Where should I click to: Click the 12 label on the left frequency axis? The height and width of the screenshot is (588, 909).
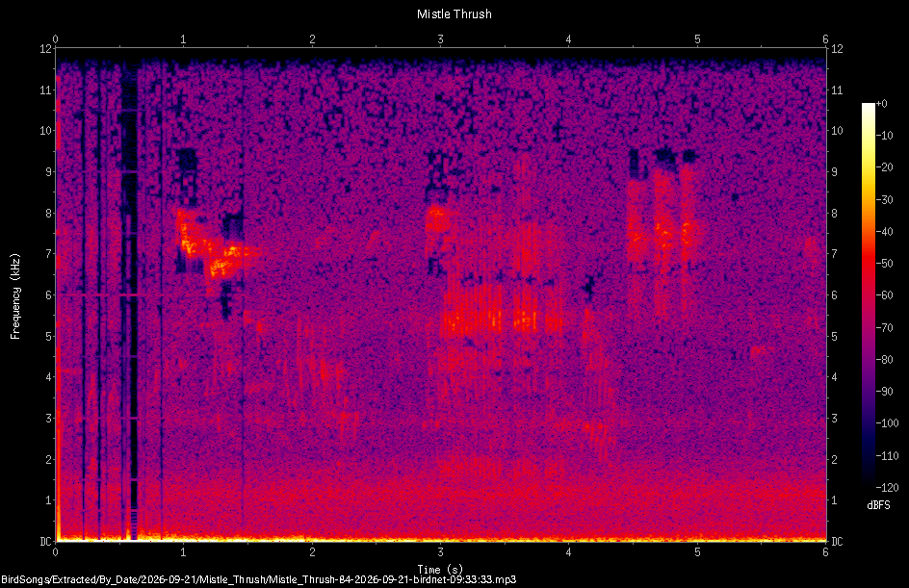click(46, 49)
